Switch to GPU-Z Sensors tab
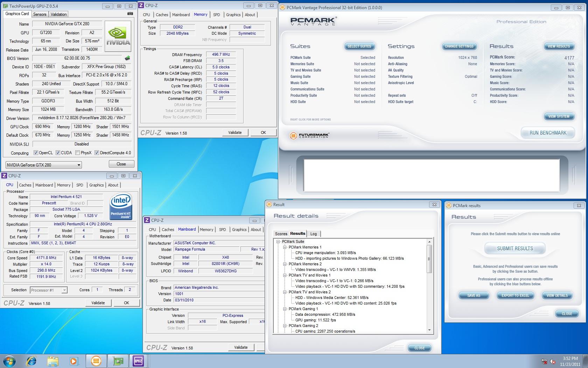The width and height of the screenshot is (588, 368). click(x=40, y=14)
